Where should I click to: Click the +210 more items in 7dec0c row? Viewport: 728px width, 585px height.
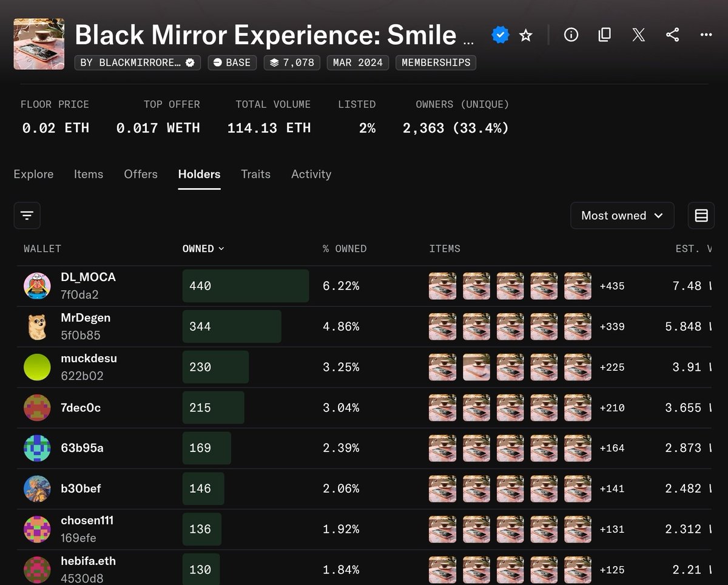[x=612, y=408]
